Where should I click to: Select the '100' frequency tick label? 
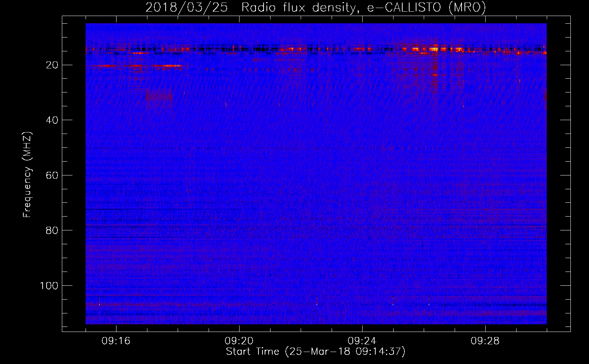(x=49, y=286)
